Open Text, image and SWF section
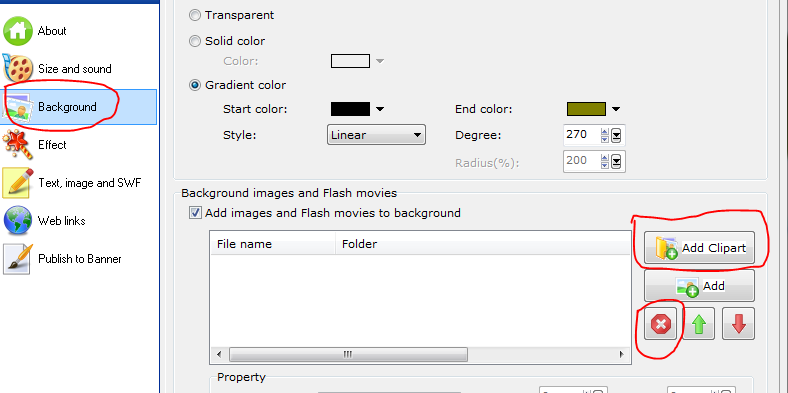Image resolution: width=788 pixels, height=393 pixels. click(x=90, y=183)
